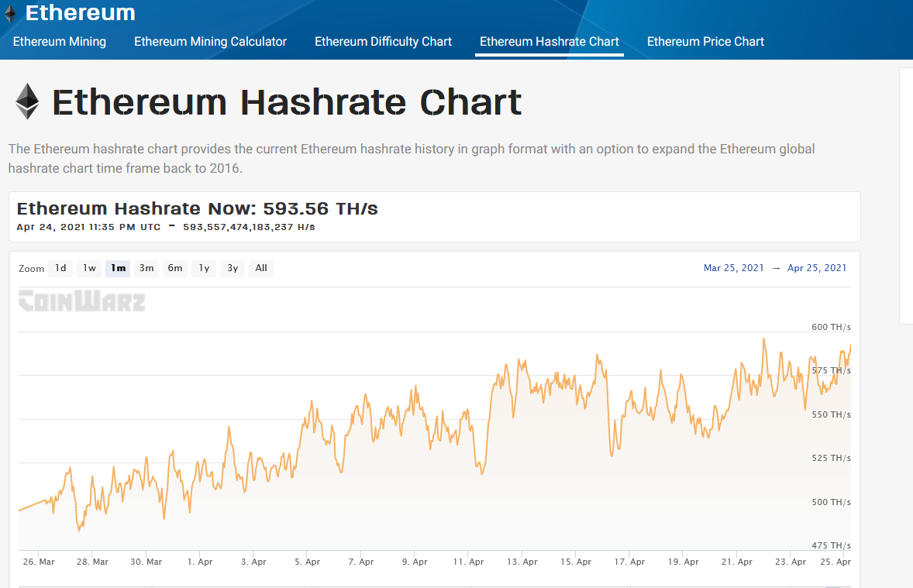Set chart zoom to 1w
Viewport: 913px width, 588px height.
(x=90, y=268)
